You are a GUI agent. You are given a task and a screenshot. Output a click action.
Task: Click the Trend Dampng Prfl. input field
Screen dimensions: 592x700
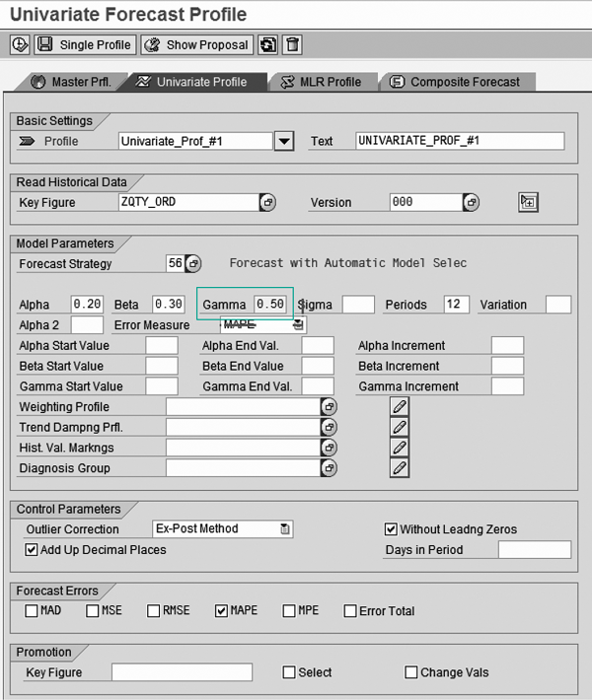click(x=243, y=427)
